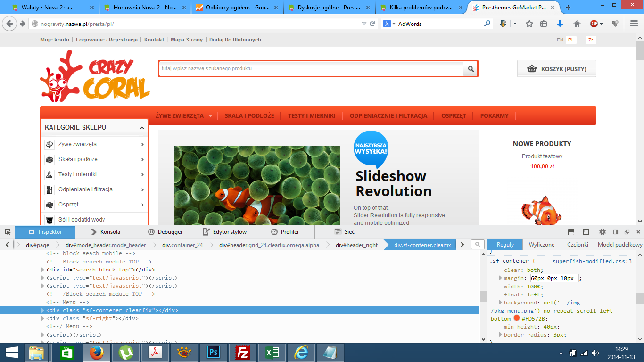Click the download helper icon in toolbar
This screenshot has height=362, width=644.
pos(503,24)
